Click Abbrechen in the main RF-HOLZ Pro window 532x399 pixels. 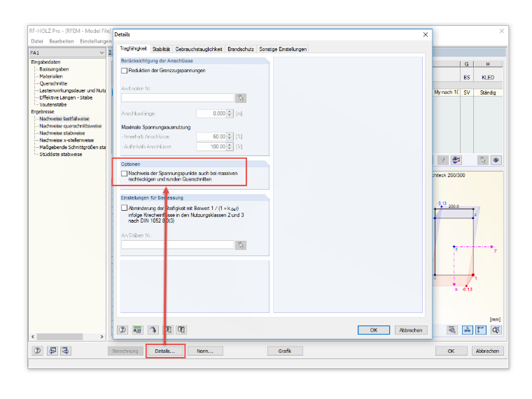point(487,351)
